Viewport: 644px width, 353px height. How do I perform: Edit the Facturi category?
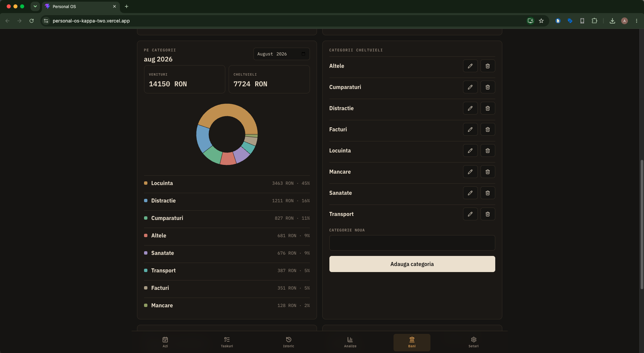coord(470,129)
